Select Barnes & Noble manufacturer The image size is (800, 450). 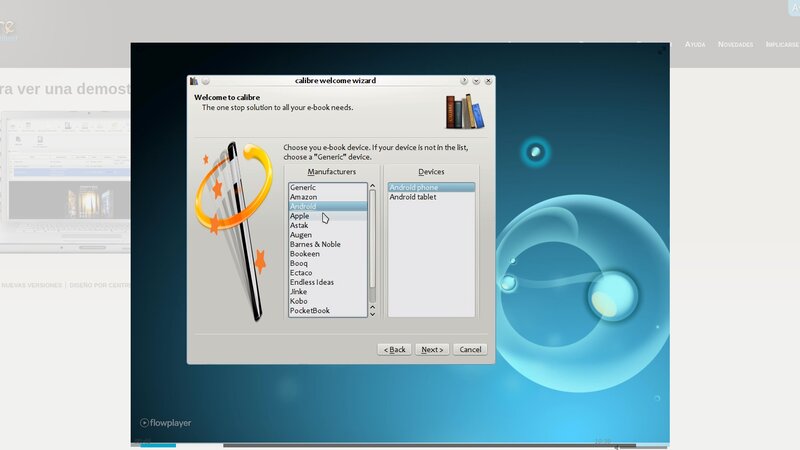point(328,244)
